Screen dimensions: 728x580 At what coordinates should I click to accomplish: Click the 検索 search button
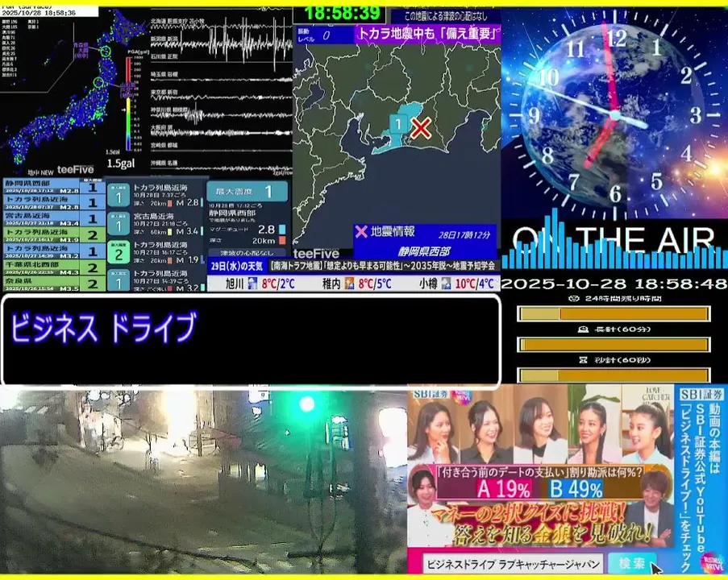pyautogui.click(x=632, y=563)
